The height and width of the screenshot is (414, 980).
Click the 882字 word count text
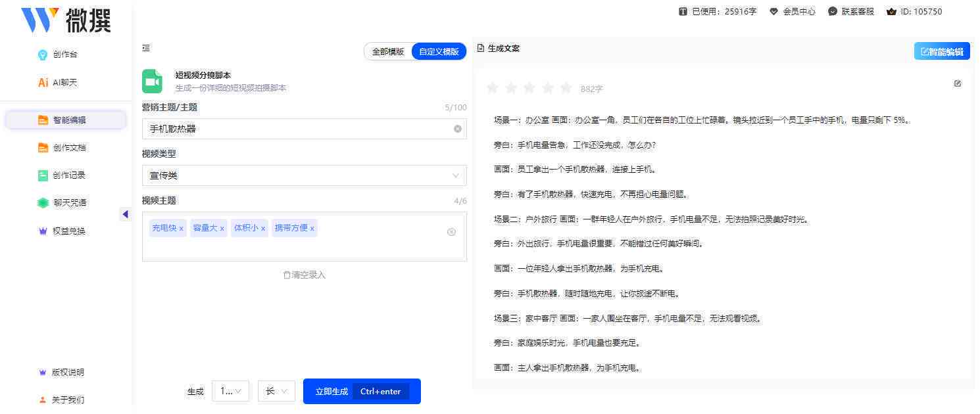[x=591, y=89]
